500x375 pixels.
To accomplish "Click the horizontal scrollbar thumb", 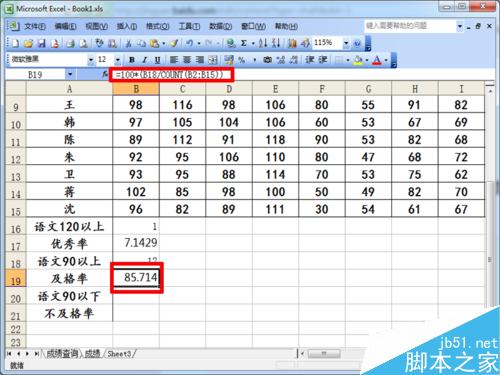I will pos(324,353).
